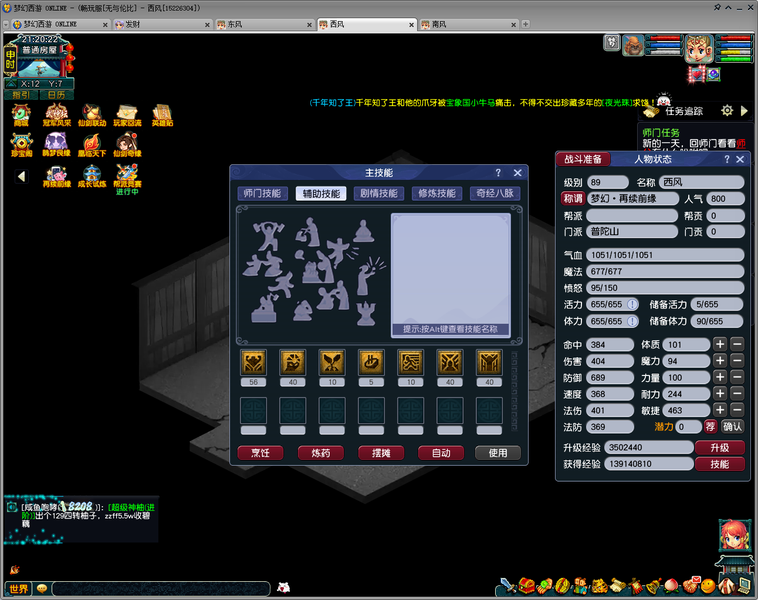Open the task scroll icon in toolbar
Image resolution: width=758 pixels, height=600 pixels.
click(x=618, y=585)
